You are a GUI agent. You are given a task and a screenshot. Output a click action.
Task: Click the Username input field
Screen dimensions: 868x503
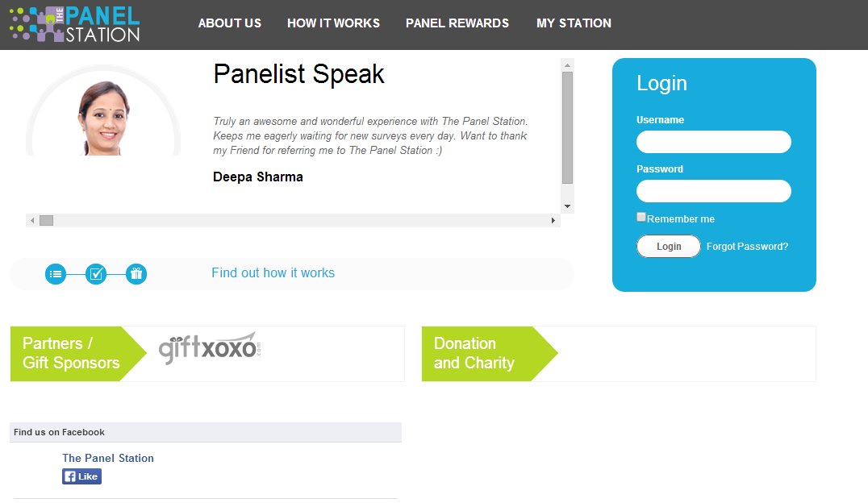coord(713,142)
